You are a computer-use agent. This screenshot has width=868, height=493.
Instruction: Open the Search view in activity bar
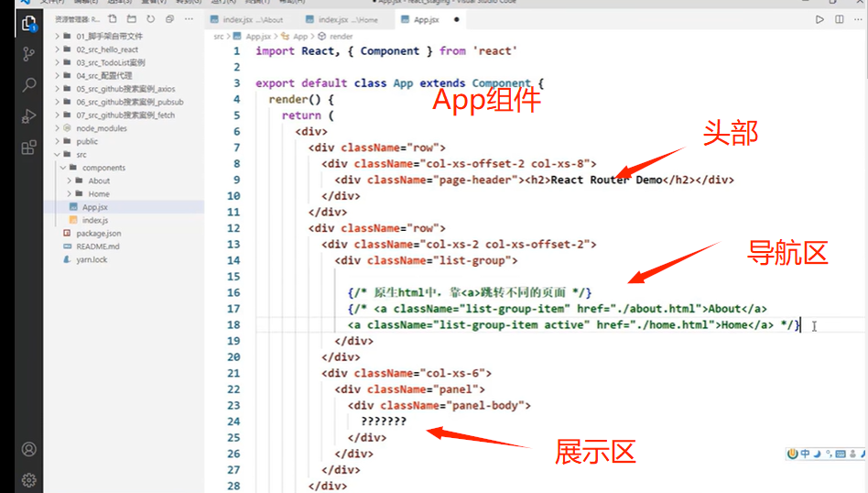pos(28,84)
